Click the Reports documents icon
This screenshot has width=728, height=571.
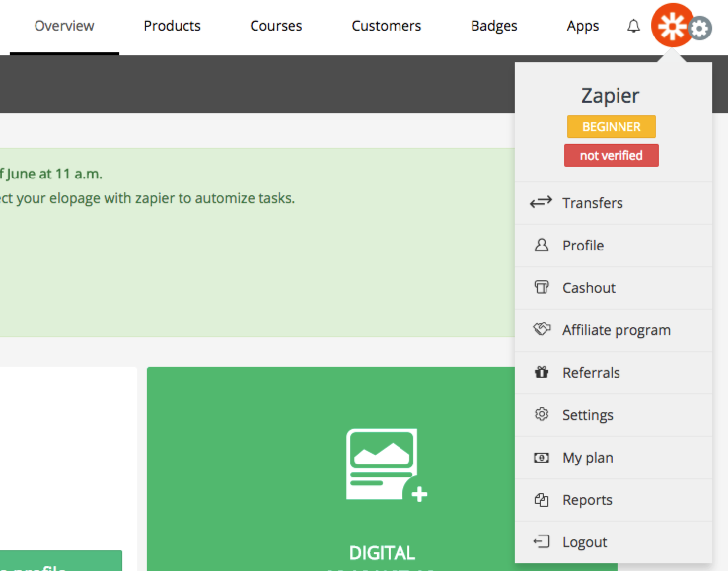tap(542, 500)
